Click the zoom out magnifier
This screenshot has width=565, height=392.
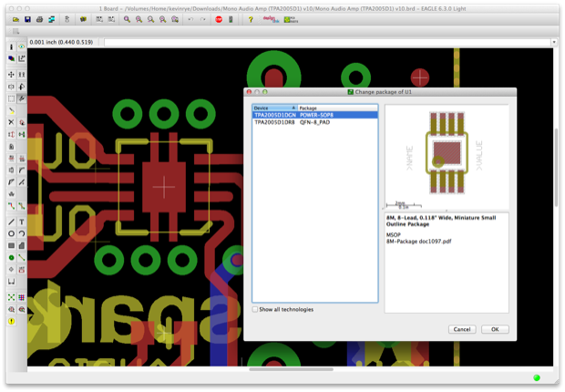(150, 19)
